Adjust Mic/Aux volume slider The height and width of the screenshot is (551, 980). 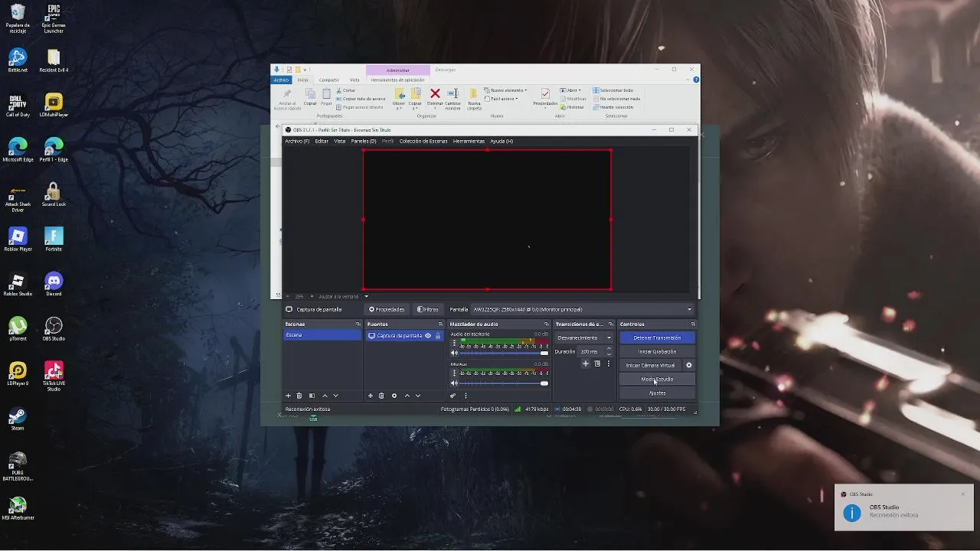504,383
